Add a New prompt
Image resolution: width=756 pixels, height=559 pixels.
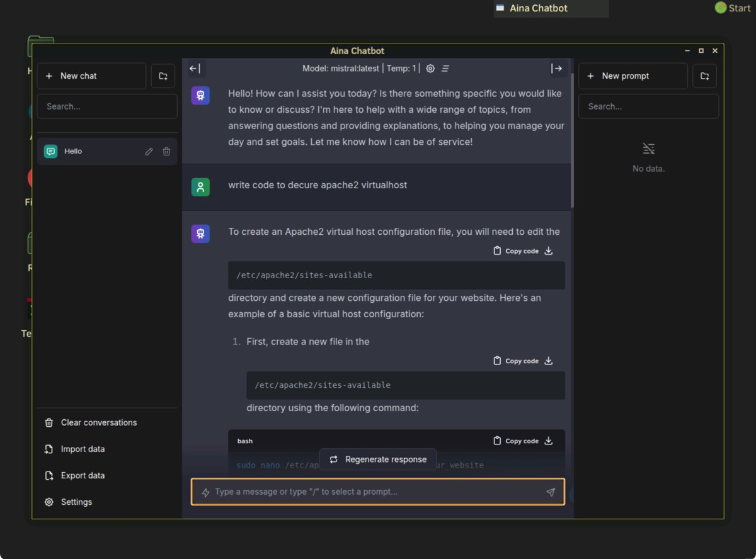coord(633,76)
